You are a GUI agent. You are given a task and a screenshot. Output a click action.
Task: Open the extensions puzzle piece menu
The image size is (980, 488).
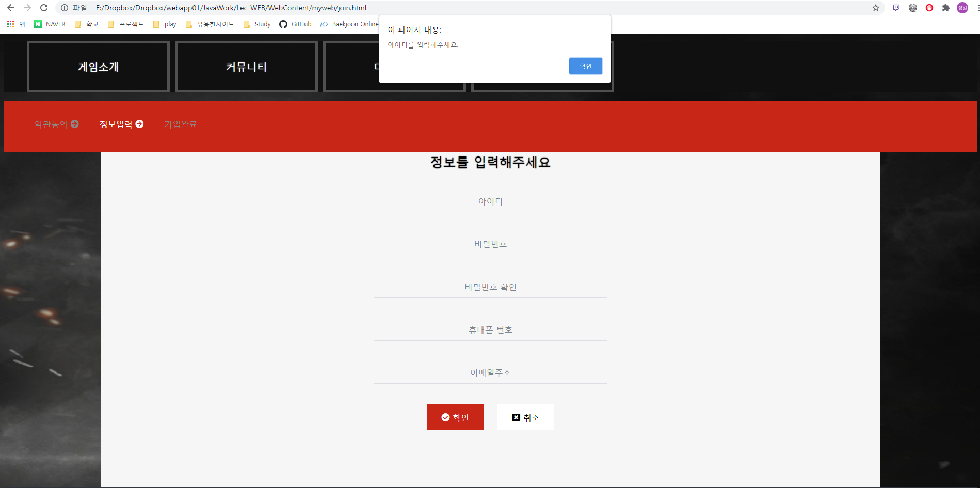point(946,8)
